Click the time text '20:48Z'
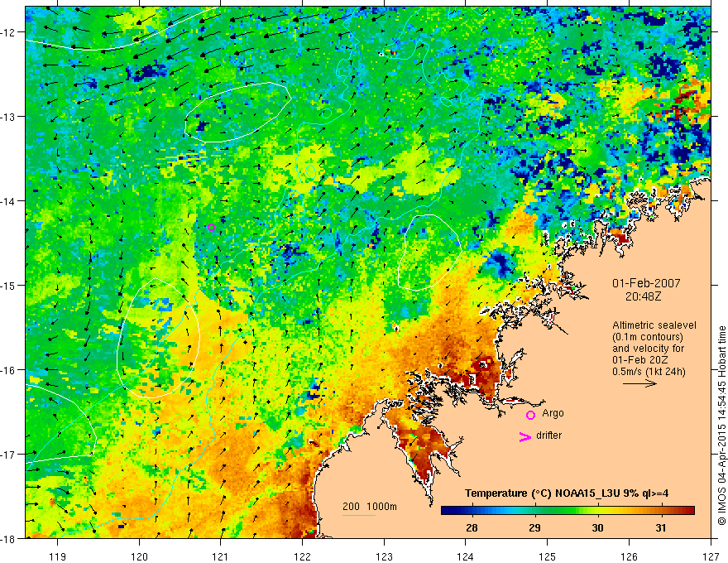 643,296
